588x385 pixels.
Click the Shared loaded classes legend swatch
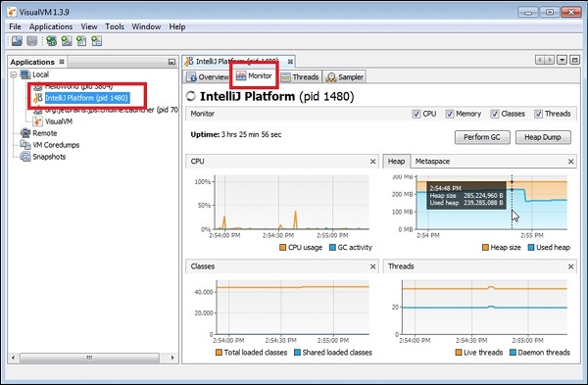coord(297,353)
